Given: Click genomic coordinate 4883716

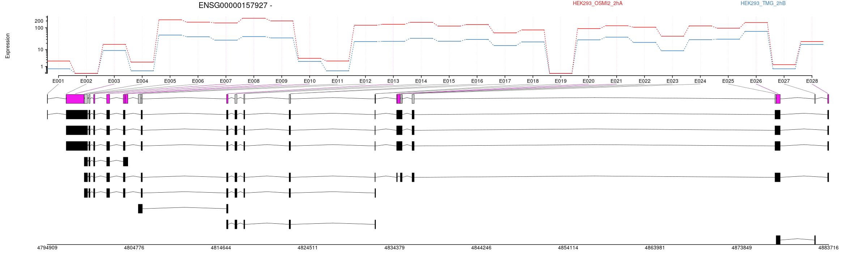Looking at the screenshot, I should 828,248.
